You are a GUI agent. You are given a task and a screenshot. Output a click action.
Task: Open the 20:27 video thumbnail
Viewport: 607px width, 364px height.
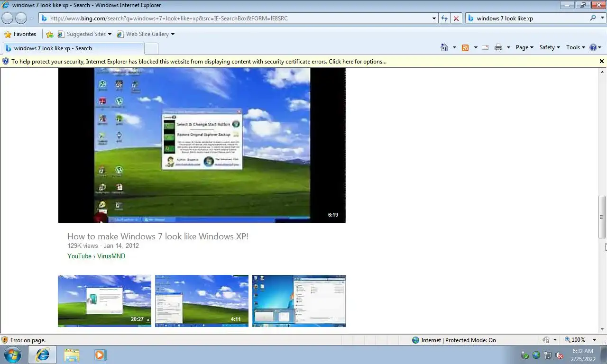pyautogui.click(x=104, y=301)
